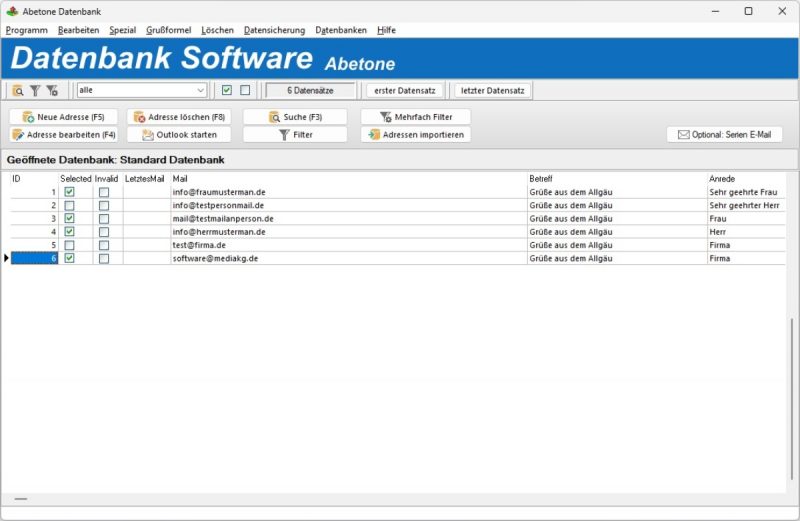This screenshot has height=521, width=800.
Task: Select mail cell info@testpersonmail.de
Action: click(x=349, y=205)
